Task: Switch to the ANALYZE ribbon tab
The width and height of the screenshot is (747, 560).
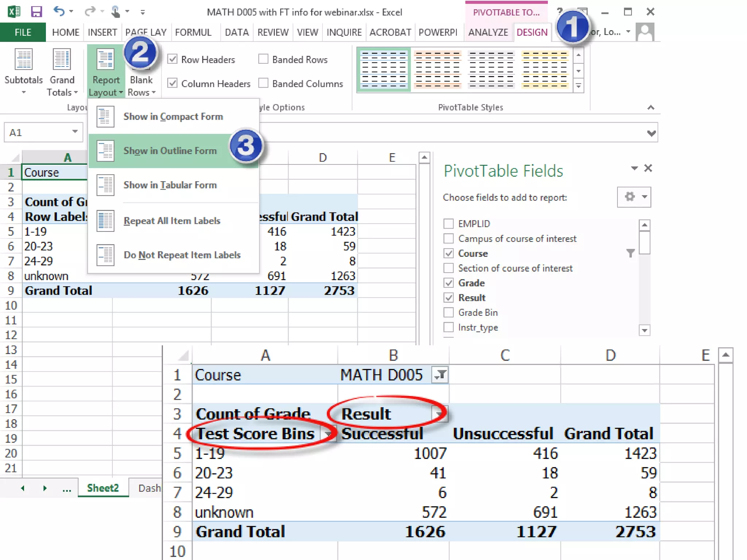Action: click(x=488, y=32)
